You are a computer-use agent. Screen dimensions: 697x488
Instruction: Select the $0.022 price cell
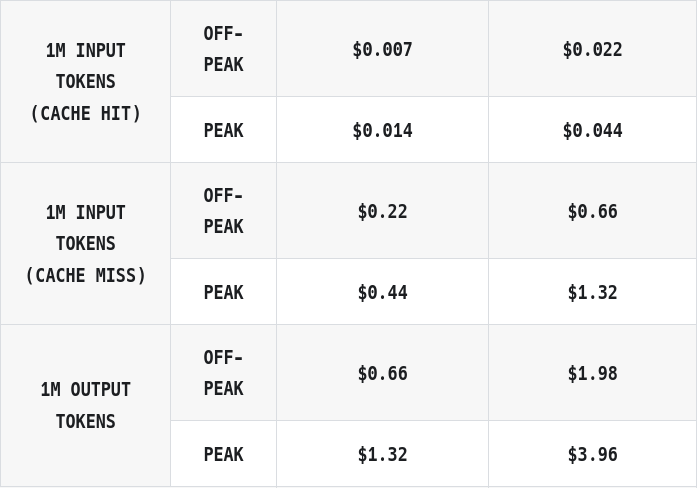[x=593, y=49]
